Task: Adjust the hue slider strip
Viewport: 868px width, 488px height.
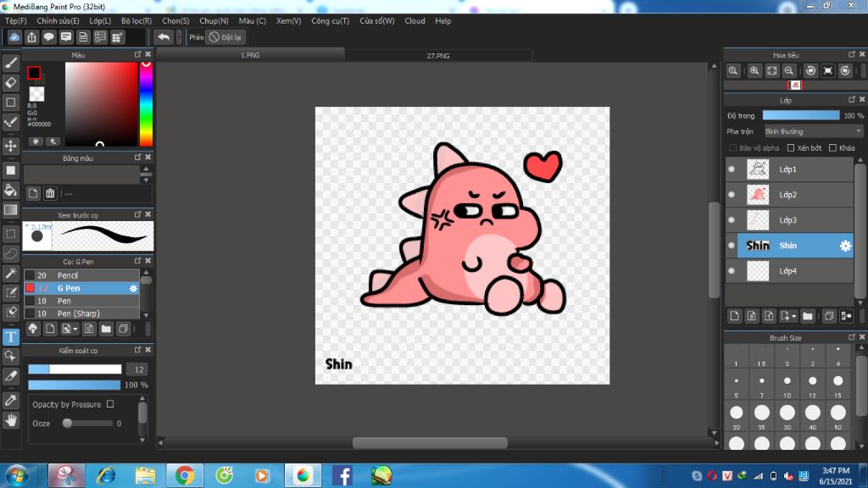Action: [146, 104]
